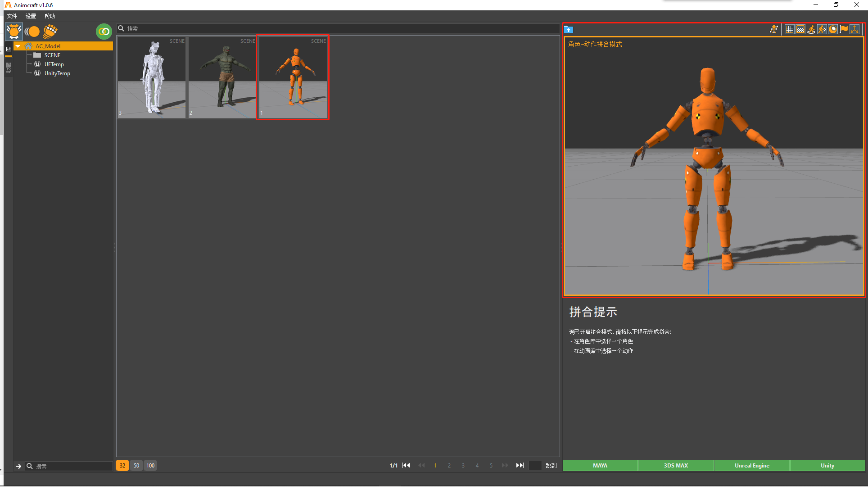Switch to the animation library ball icon

[x=32, y=32]
